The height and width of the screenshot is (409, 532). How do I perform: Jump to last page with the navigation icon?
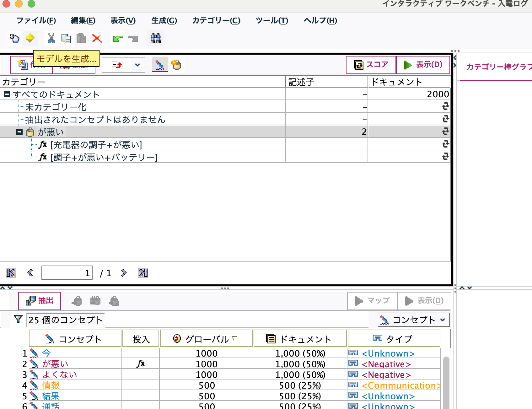pyautogui.click(x=142, y=272)
